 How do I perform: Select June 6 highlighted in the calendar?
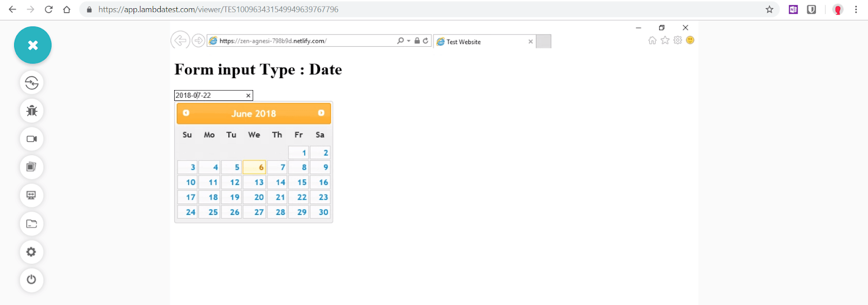click(254, 168)
